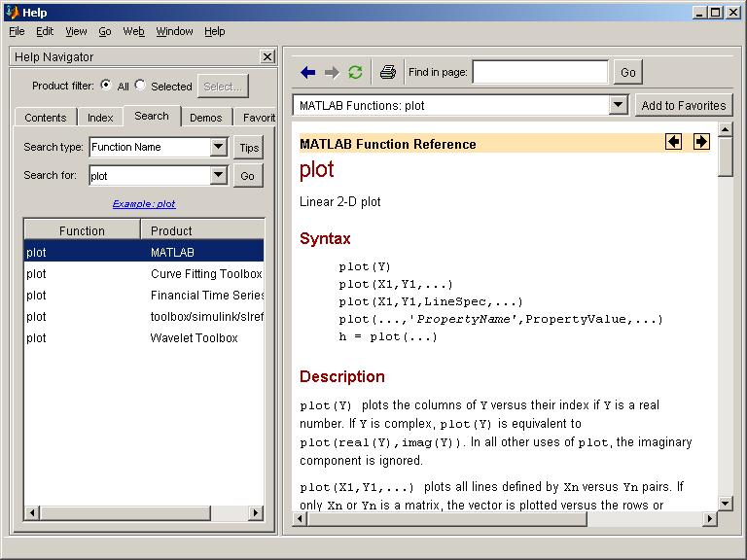
Task: Click the results list horizontal scrollbar thumb
Action: point(125,513)
